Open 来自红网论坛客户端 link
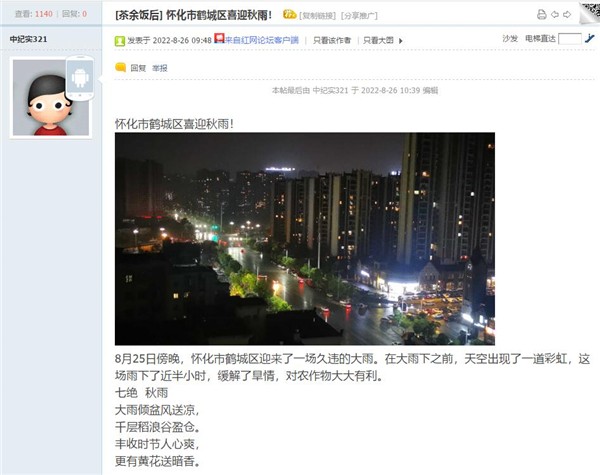This screenshot has width=600, height=475. tap(262, 40)
